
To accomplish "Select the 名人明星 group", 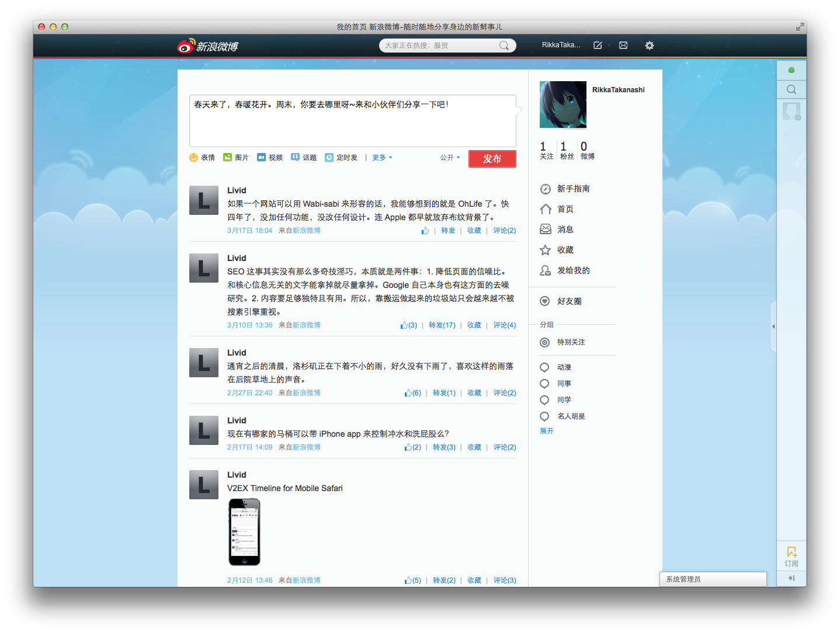I will coord(563,416).
